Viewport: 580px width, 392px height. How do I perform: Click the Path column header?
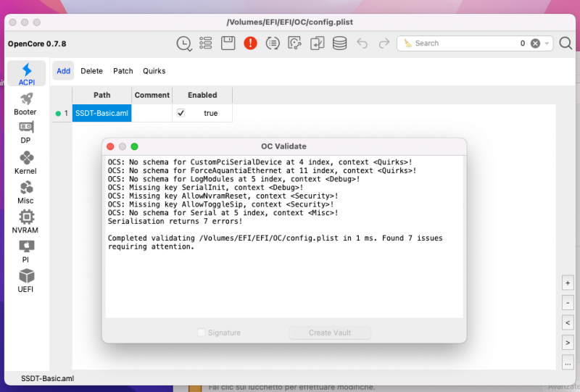click(101, 95)
